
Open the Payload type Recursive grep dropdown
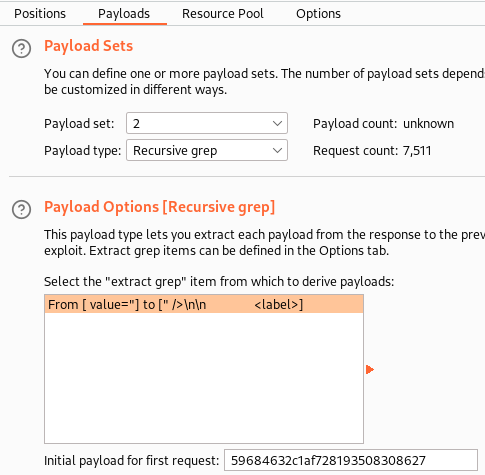coord(207,150)
